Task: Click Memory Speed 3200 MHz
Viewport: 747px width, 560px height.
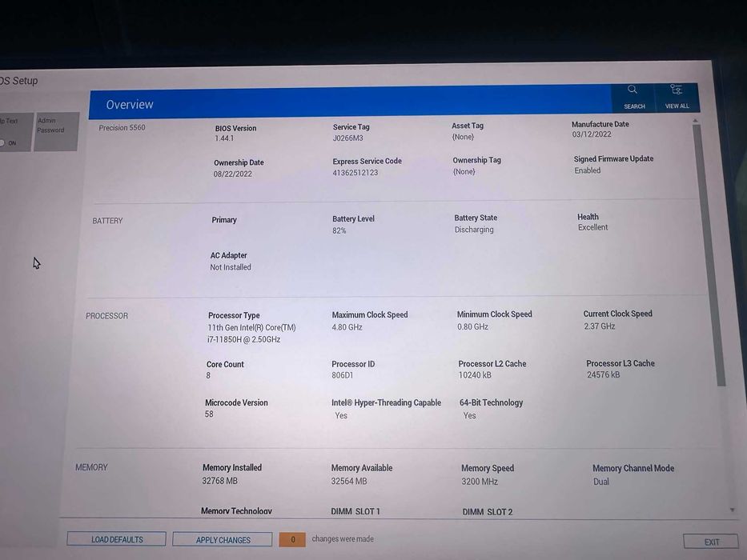Action: 480,482
